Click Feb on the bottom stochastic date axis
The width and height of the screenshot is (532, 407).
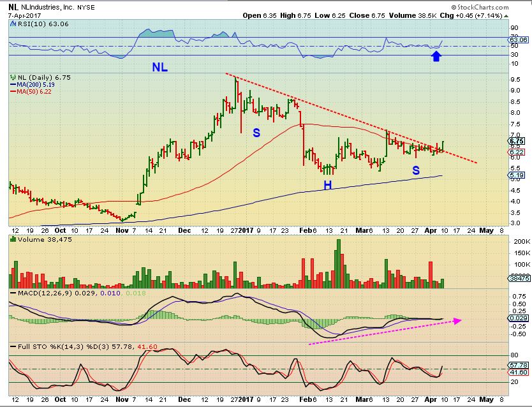[306, 399]
